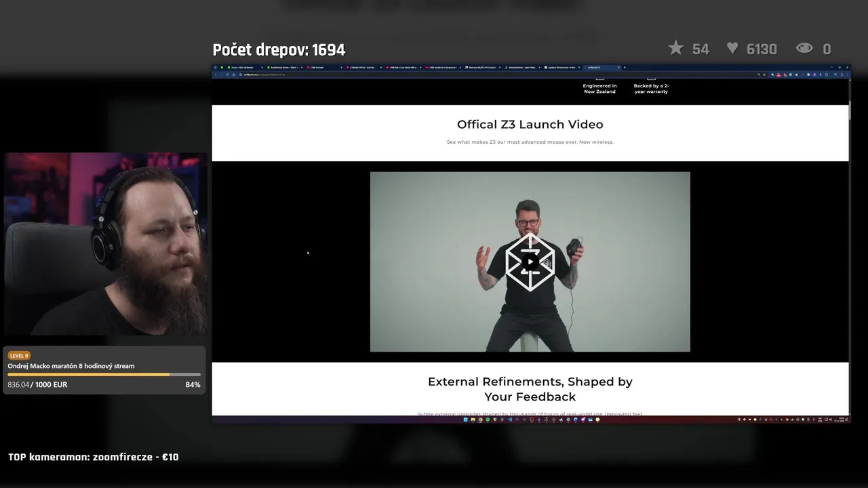The height and width of the screenshot is (488, 868).
Task: Open File Explorer from the taskbar
Action: pyautogui.click(x=473, y=420)
